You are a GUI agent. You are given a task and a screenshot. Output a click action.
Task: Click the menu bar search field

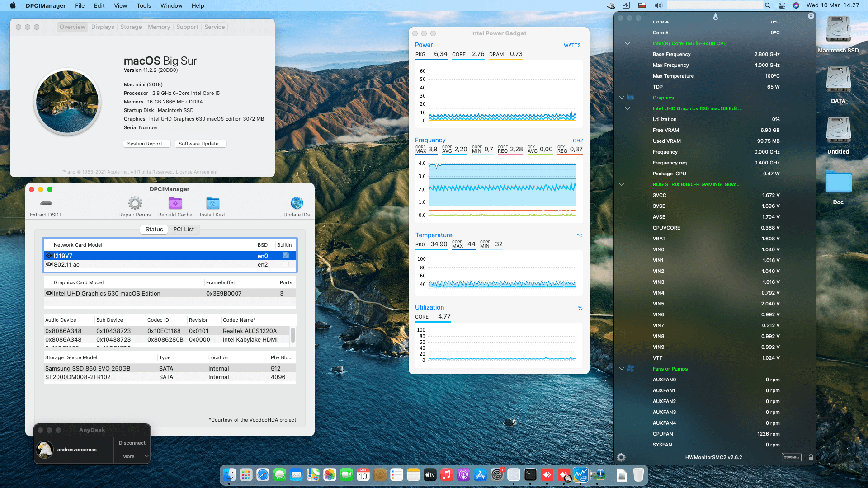(x=715, y=5)
